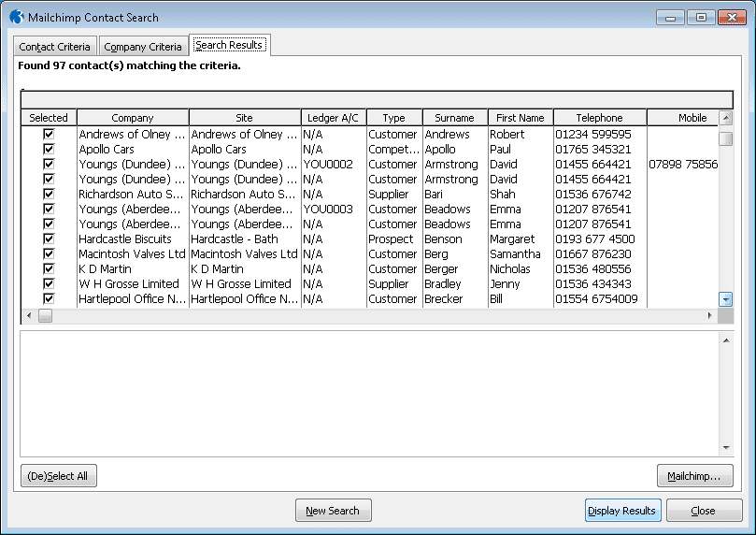
Task: Click the Mailchimp... button
Action: click(x=694, y=476)
